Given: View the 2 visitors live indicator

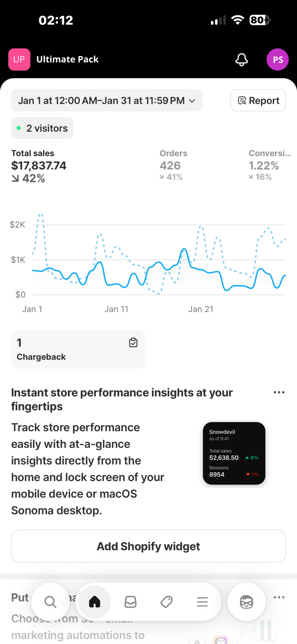Looking at the screenshot, I should pos(42,128).
